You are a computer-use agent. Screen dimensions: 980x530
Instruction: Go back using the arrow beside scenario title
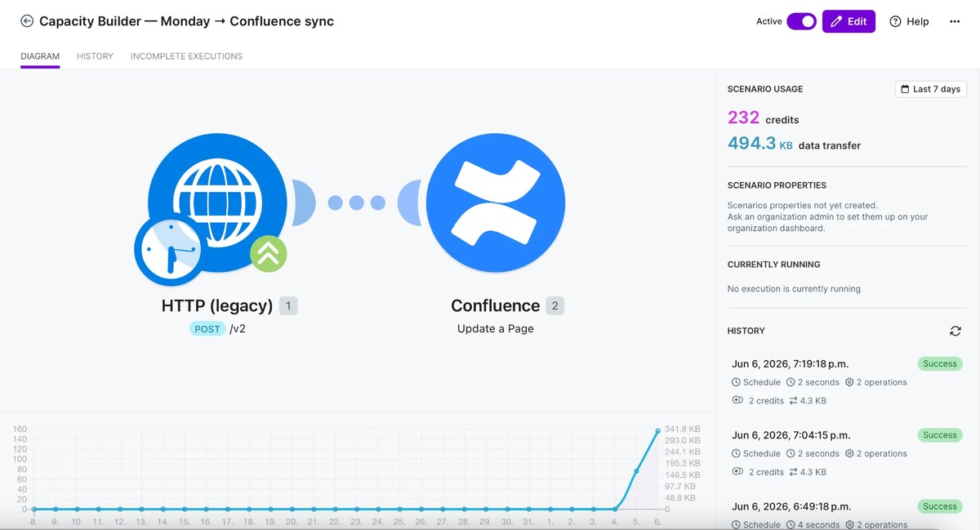click(27, 22)
